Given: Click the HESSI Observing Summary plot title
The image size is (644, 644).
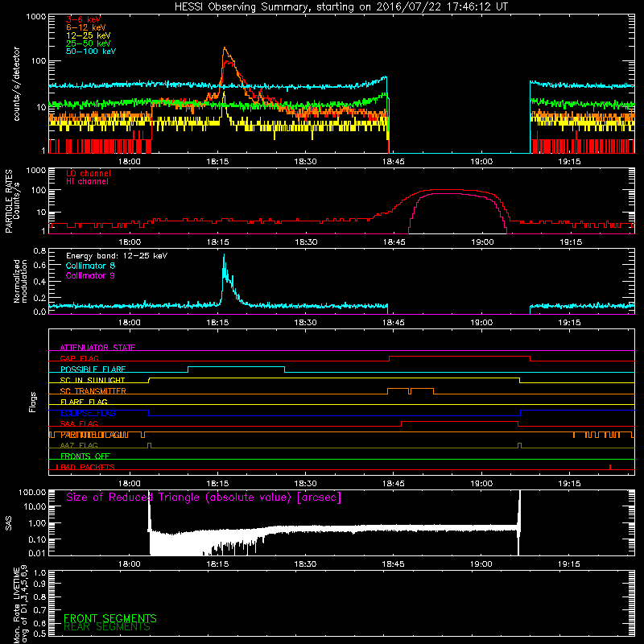Looking at the screenshot, I should pos(341,7).
